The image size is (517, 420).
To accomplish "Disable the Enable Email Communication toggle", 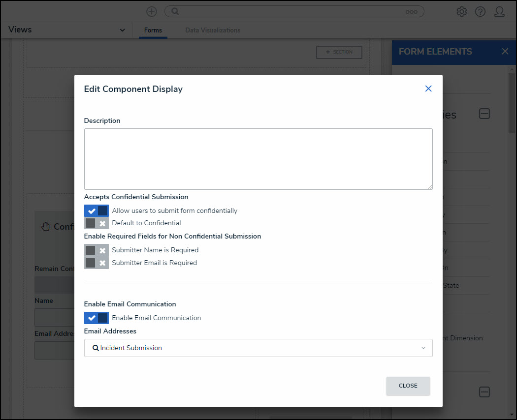I will point(97,318).
